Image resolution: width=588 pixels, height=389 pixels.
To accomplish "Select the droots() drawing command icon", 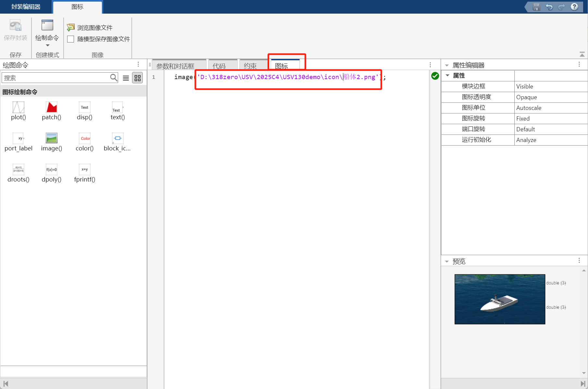I will click(18, 169).
